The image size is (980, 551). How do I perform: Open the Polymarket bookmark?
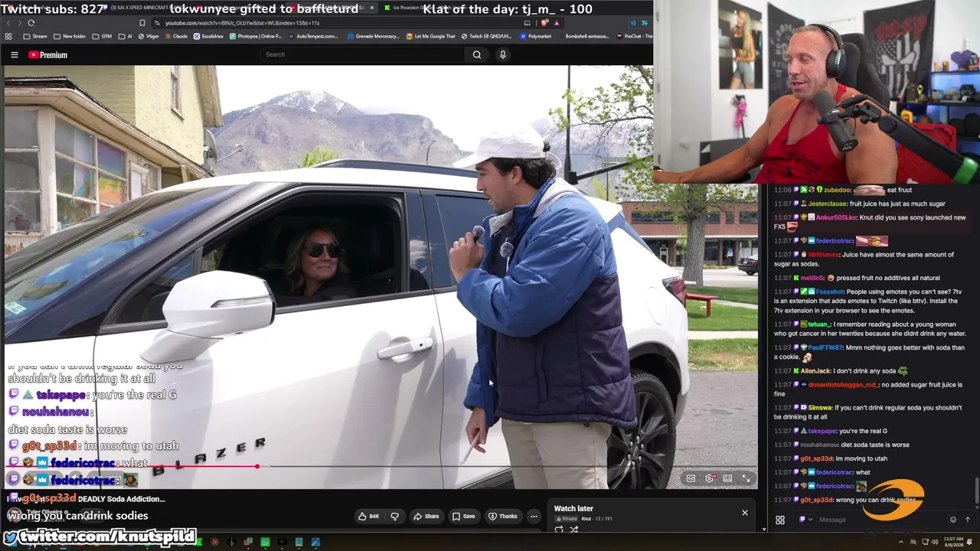pos(534,36)
